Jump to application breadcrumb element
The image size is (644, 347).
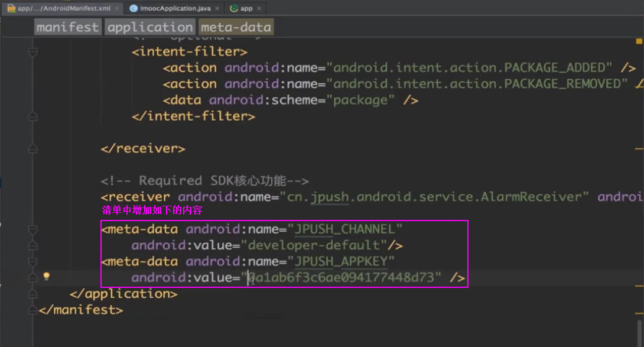coord(150,27)
